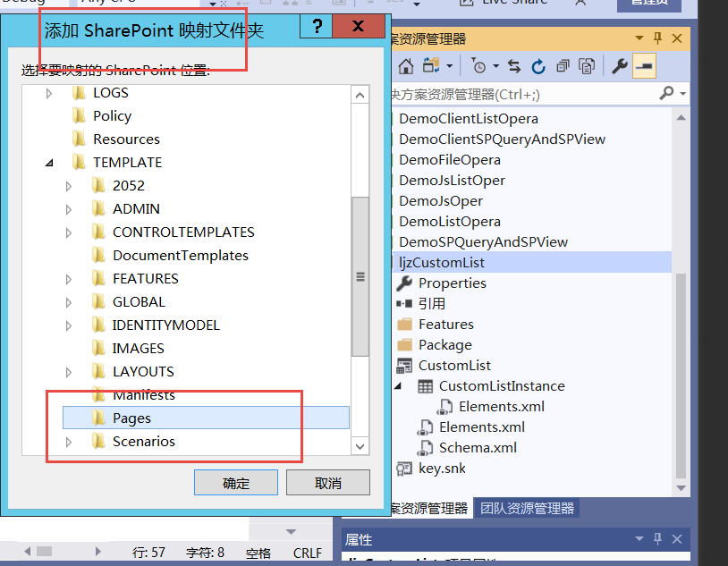Screen dimensions: 728x566
Task: Open Properties wrench icon in toolbar
Action: (x=620, y=66)
